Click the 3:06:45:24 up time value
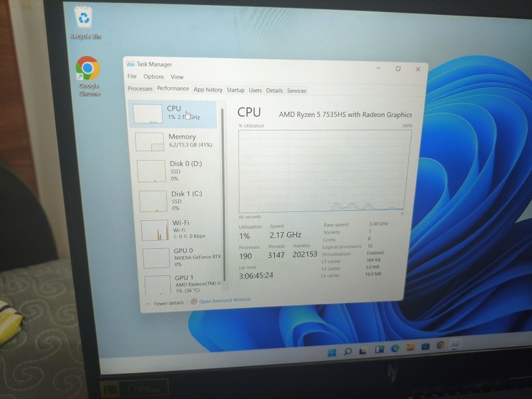The width and height of the screenshot is (532, 399). pyautogui.click(x=256, y=275)
